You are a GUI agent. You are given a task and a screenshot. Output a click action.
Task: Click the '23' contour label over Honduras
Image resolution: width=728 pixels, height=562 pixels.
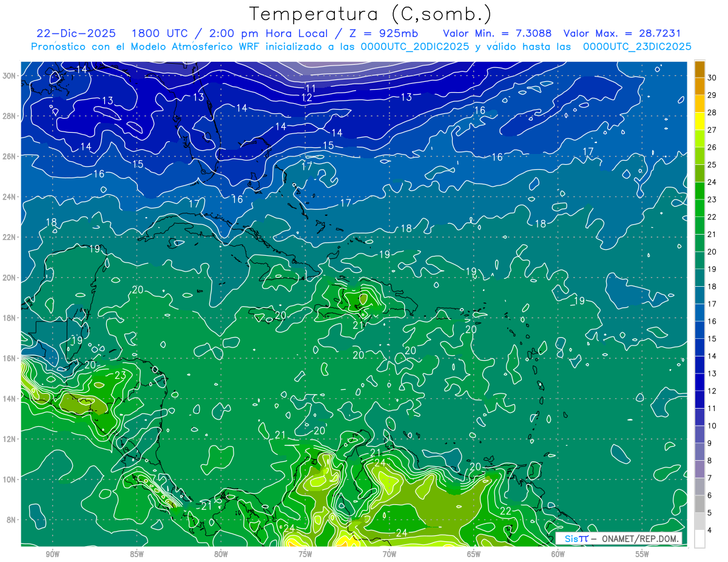click(120, 375)
